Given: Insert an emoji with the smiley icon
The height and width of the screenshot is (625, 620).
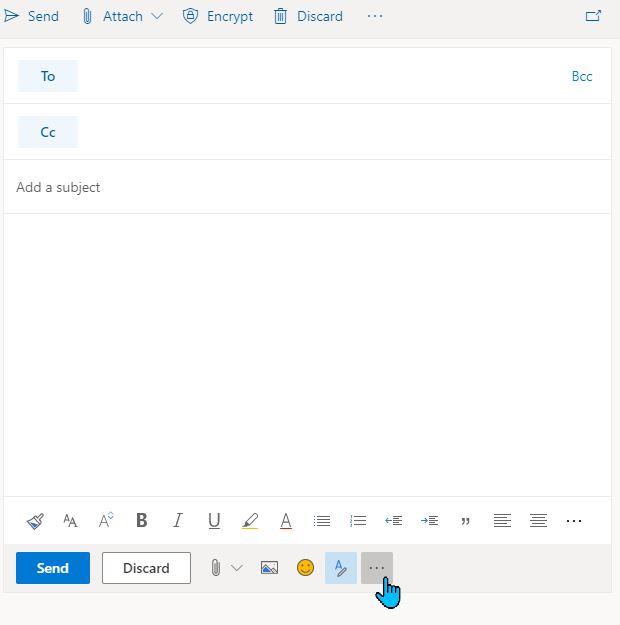Looking at the screenshot, I should pos(305,568).
